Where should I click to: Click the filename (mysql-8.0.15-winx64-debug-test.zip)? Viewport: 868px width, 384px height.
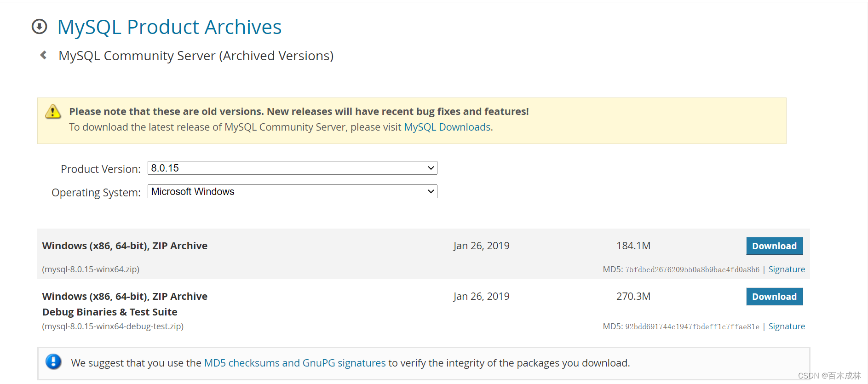coord(113,327)
